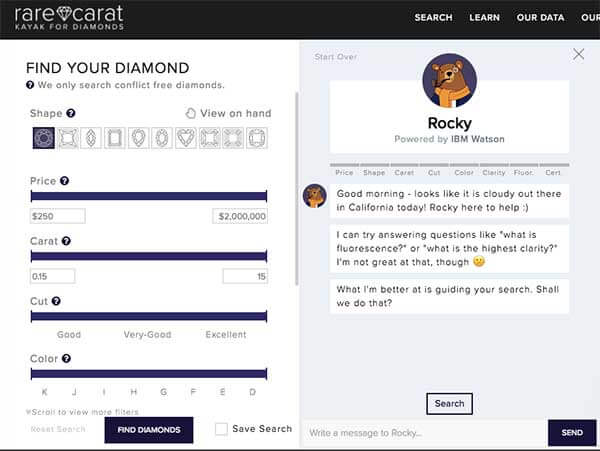Screen dimensions: 600x451
Task: Click the FIND DIAMONDS button
Action: 149,430
